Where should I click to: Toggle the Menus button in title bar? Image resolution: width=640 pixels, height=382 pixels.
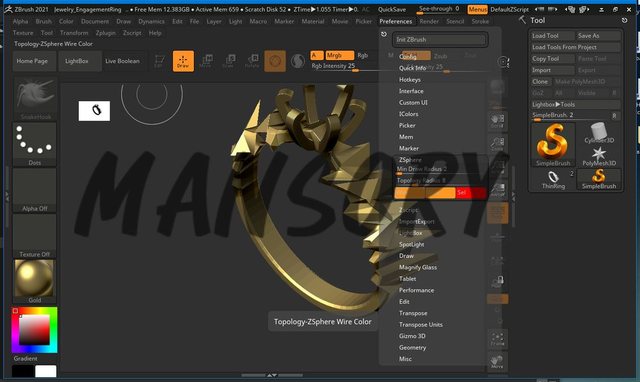[478, 9]
